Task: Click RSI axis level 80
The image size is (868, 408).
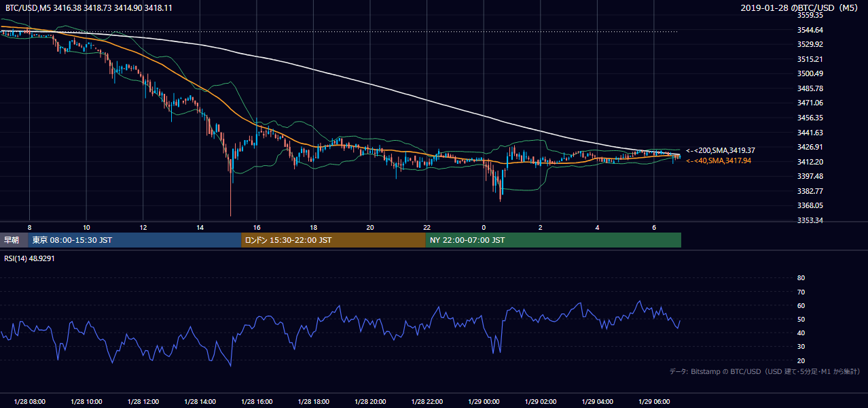Action: pos(801,278)
